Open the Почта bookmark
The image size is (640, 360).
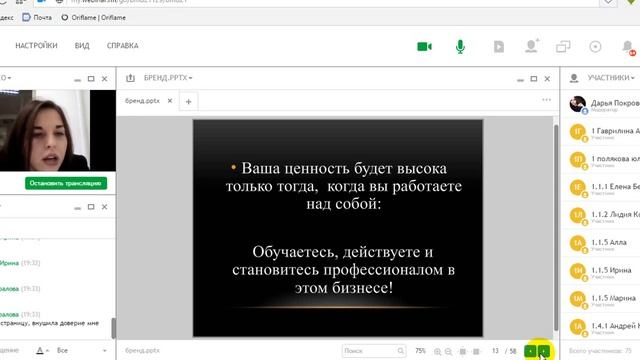click(x=37, y=18)
